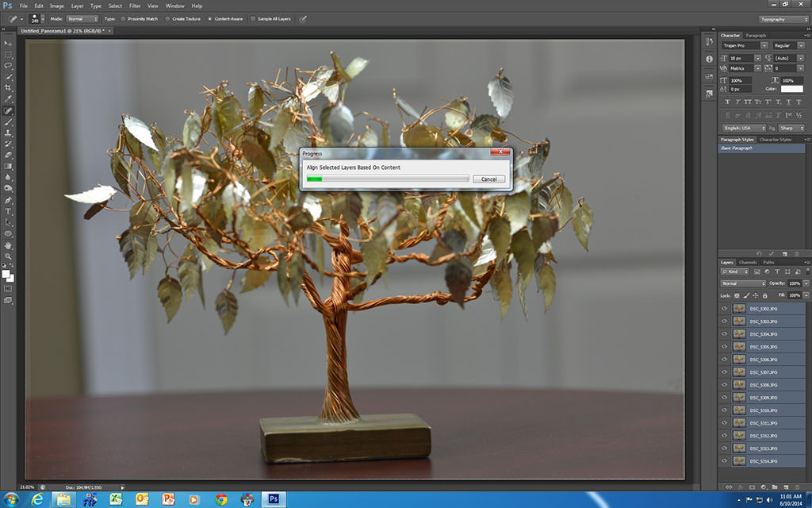
Task: Open the layer blend mode dropdown
Action: click(x=743, y=283)
